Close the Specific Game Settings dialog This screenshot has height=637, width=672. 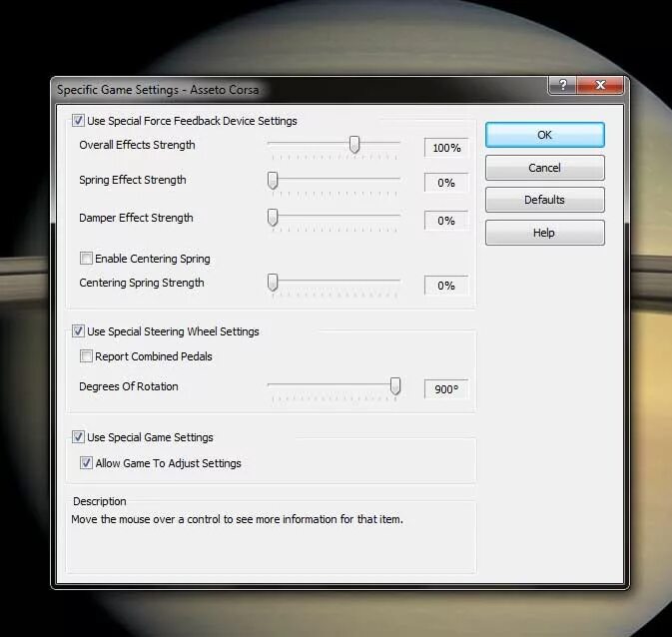coord(600,85)
